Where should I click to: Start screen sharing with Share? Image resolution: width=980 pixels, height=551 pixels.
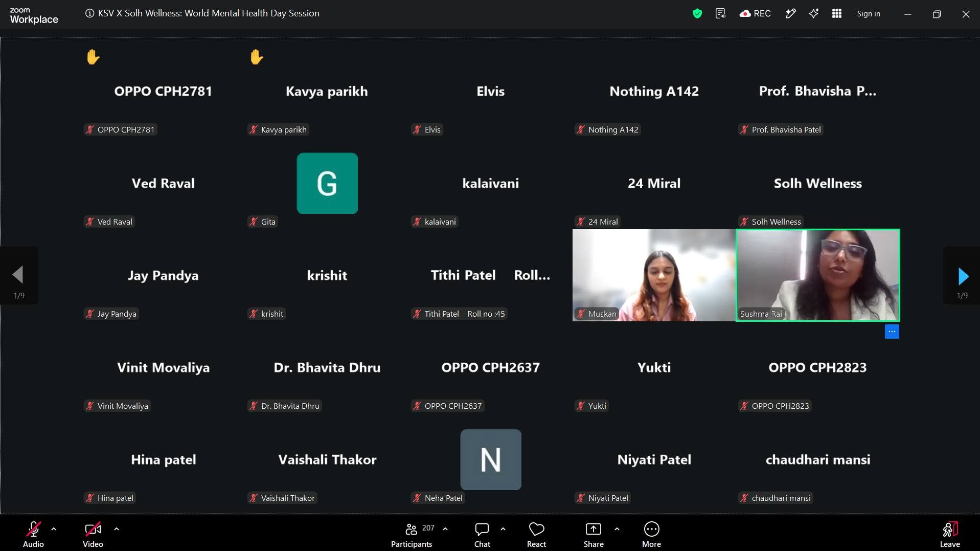[594, 534]
